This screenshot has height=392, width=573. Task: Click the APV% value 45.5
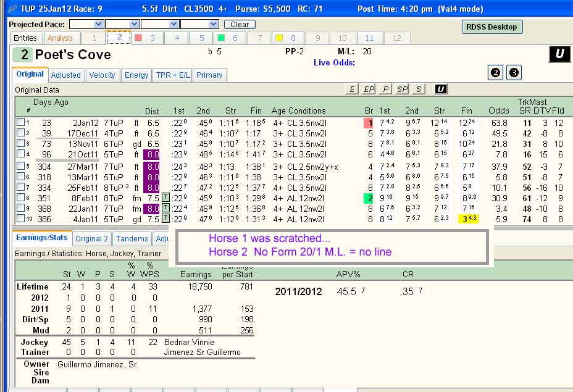(x=346, y=291)
